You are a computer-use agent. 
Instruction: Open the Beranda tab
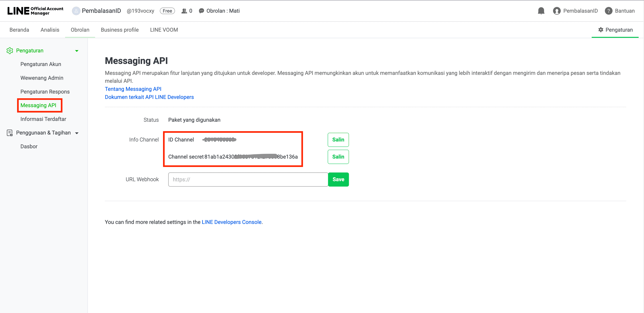[19, 30]
